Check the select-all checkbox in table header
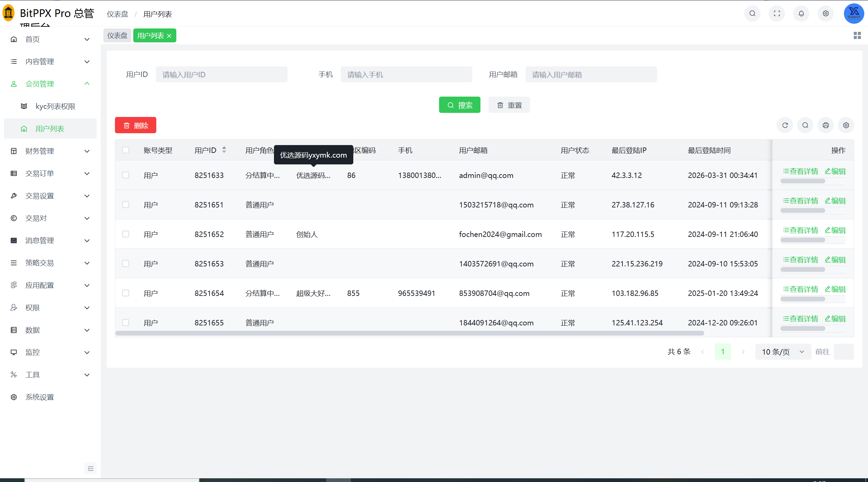Screen dimensions: 868x482 (x=126, y=150)
